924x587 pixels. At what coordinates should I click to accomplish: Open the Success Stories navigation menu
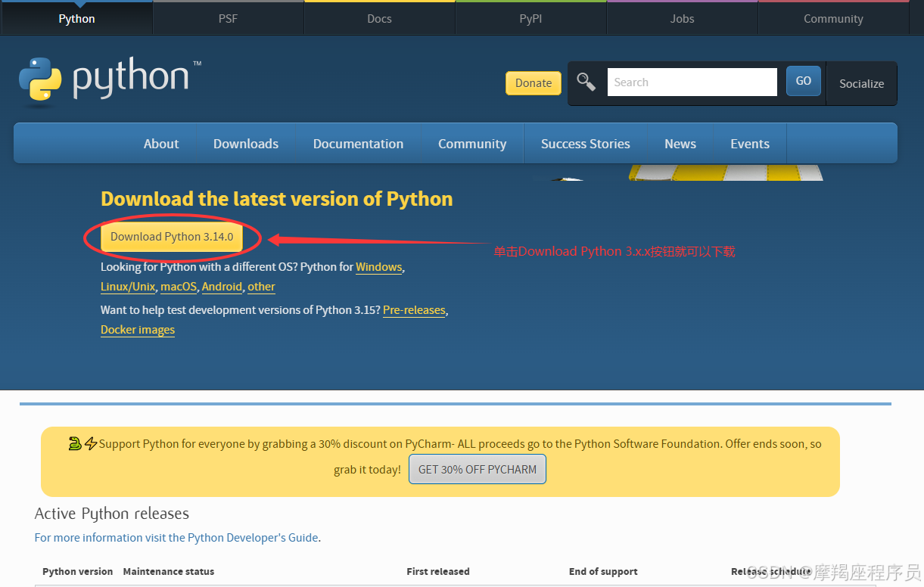coord(585,144)
